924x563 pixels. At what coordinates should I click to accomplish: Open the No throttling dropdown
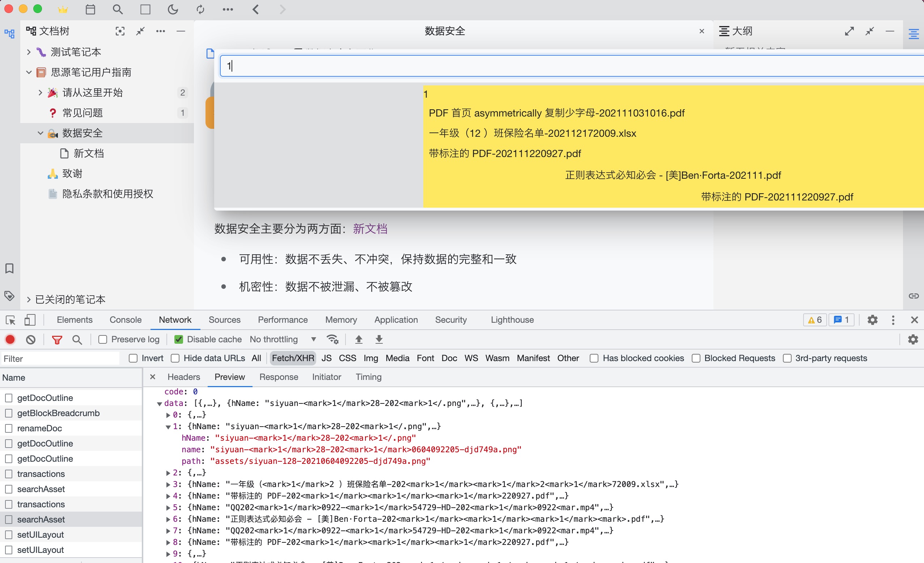pyautogui.click(x=283, y=339)
